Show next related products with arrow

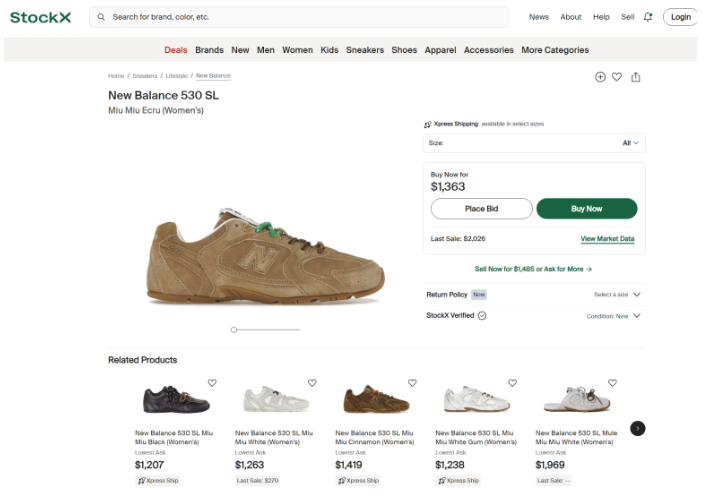pos(638,428)
